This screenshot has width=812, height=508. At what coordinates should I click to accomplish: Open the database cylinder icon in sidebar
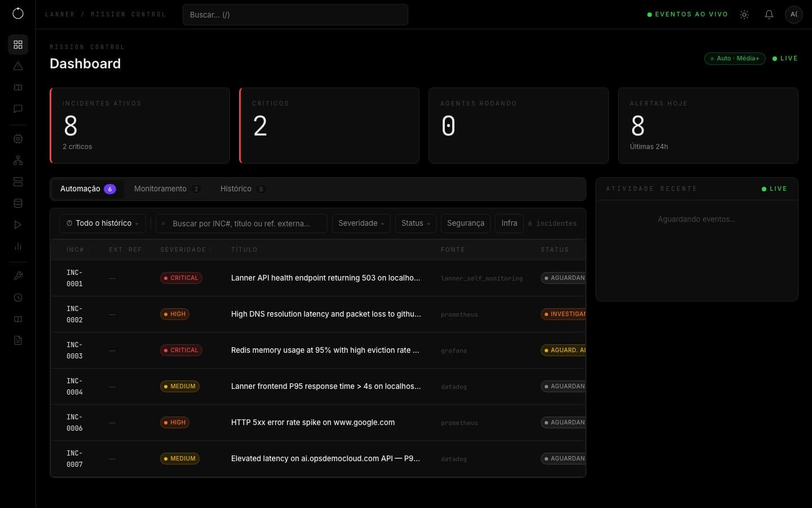tap(18, 203)
